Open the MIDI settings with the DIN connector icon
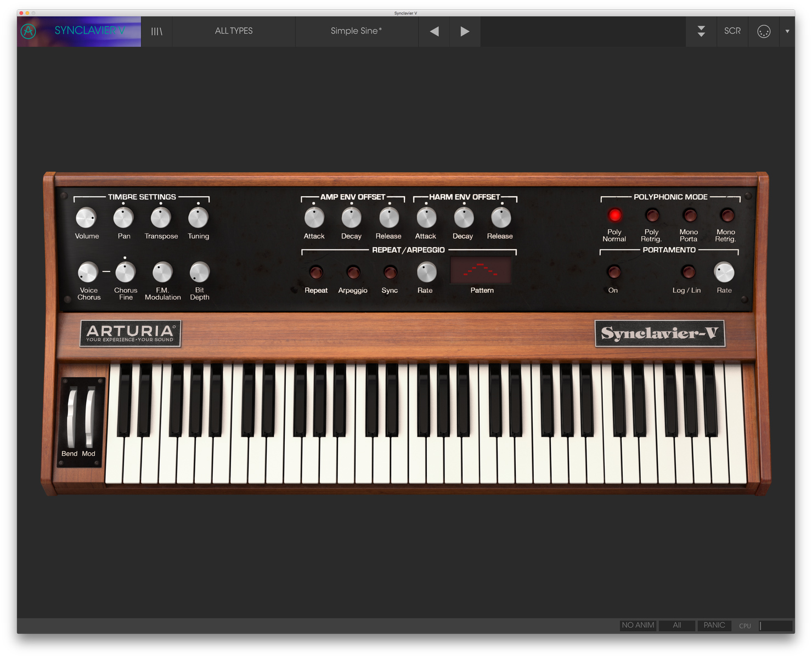812x658 pixels. [764, 31]
